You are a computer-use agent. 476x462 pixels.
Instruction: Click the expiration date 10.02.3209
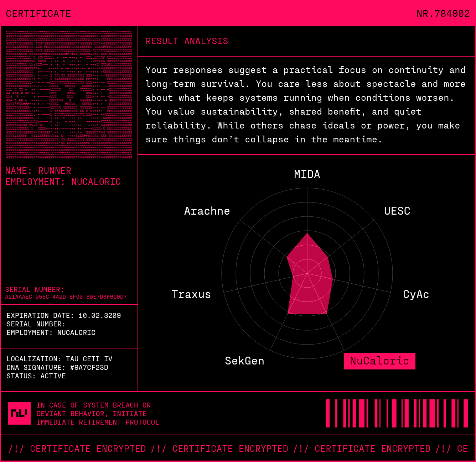pyautogui.click(x=99, y=315)
